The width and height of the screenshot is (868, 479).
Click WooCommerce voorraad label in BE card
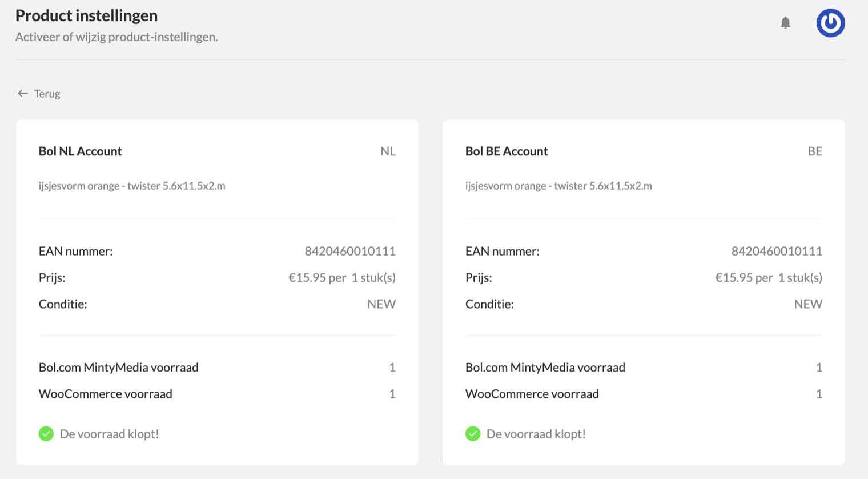click(532, 394)
